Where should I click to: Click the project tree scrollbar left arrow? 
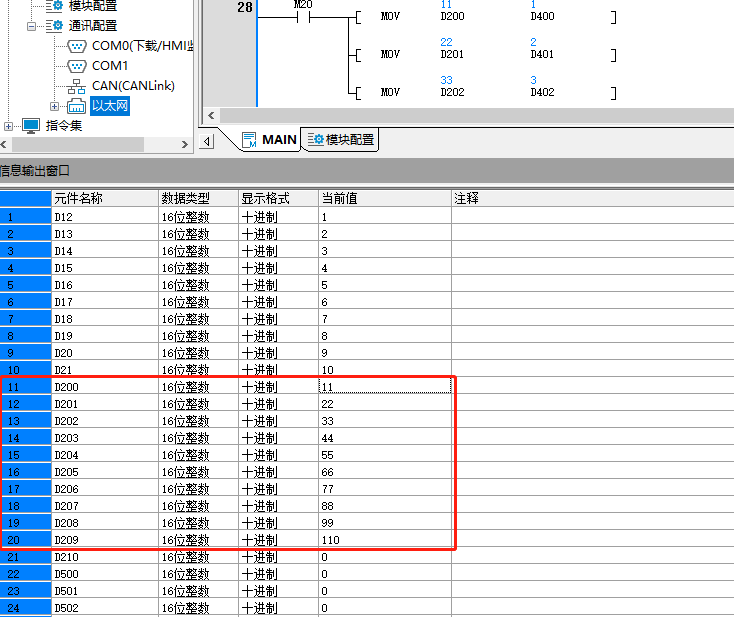coord(4,145)
